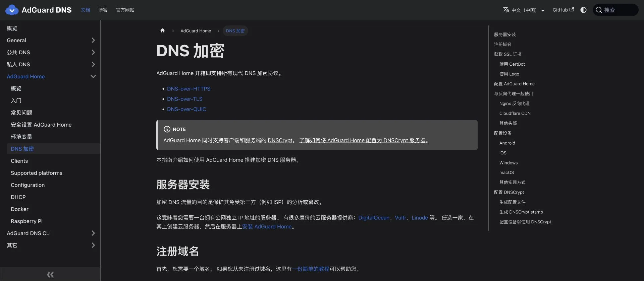Jump to 获取 SSL 证书 in contents

[508, 54]
